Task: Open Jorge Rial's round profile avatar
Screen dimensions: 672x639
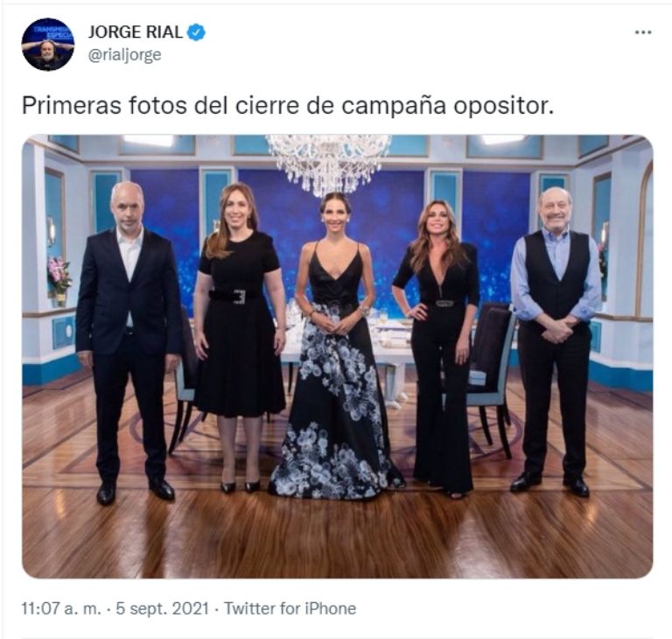Action: tap(47, 44)
